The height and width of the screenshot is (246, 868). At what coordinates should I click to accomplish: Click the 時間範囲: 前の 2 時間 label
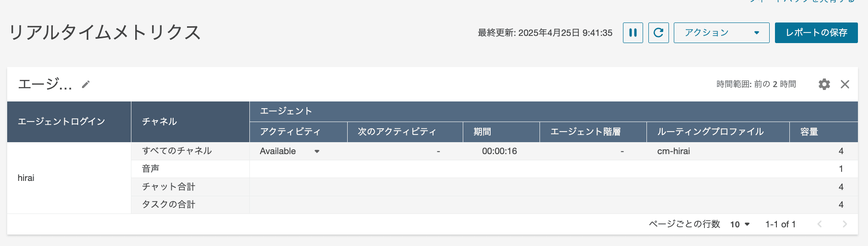click(756, 84)
